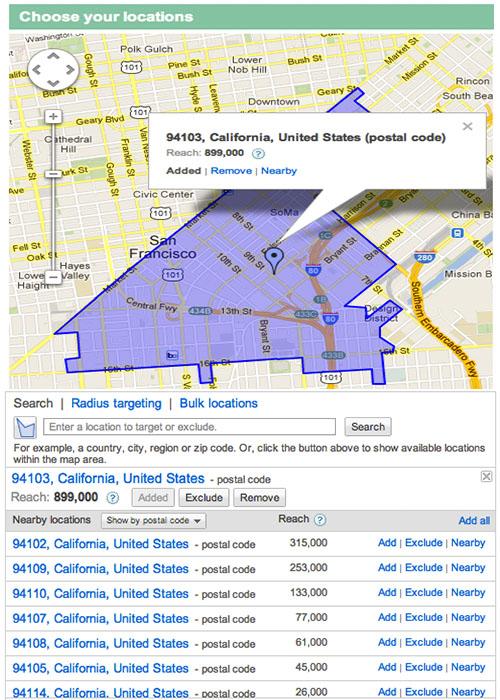The width and height of the screenshot is (500, 700).
Task: Pan the map right with arrow
Action: [70, 70]
